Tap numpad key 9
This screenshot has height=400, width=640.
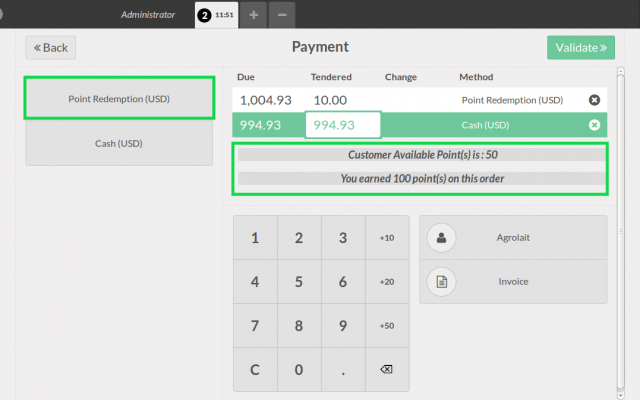pos(343,326)
